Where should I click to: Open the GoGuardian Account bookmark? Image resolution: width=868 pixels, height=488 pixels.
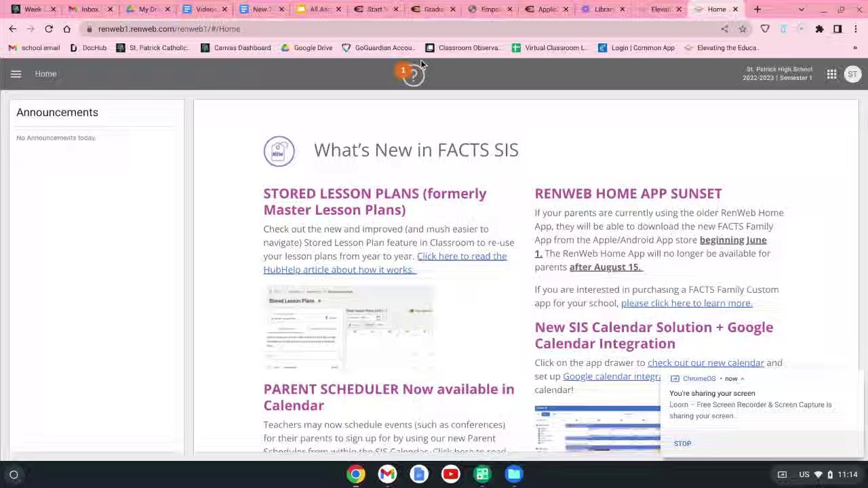point(378,48)
